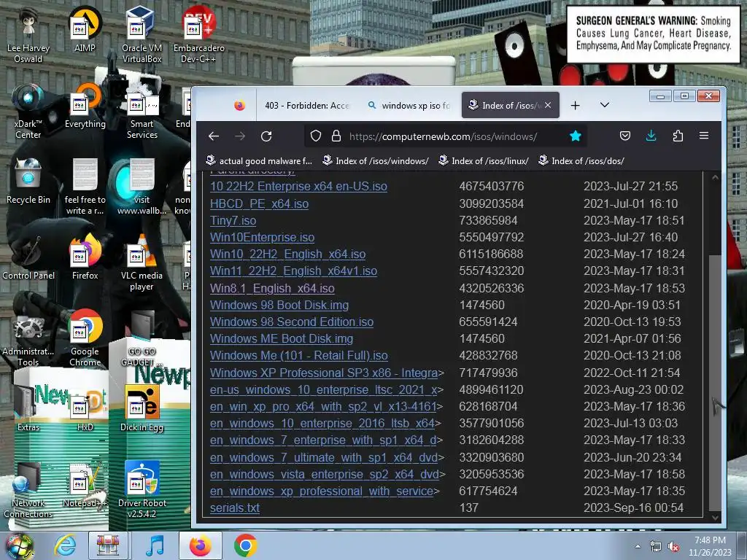This screenshot has height=560, width=747.
Task: Click Win11_22H2_English_x64v1.iso link
Action: click(x=293, y=271)
